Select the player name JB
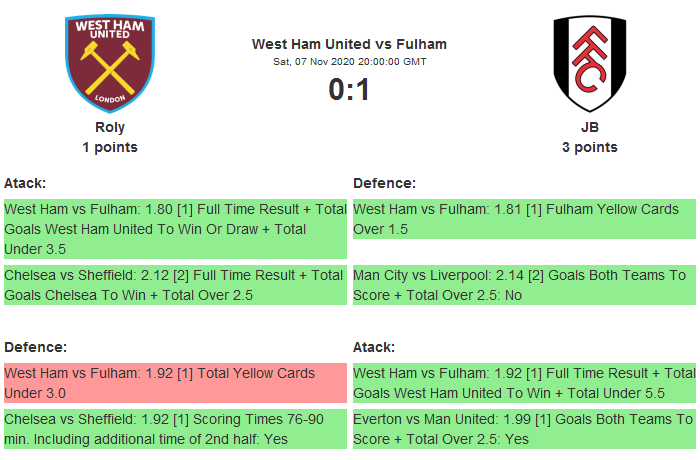This screenshot has height=460, width=700. [x=589, y=127]
